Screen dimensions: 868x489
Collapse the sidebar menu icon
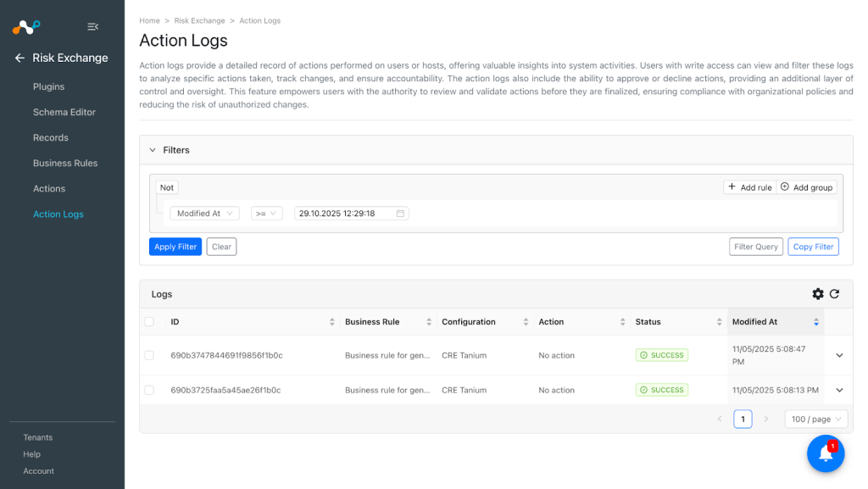(x=93, y=26)
